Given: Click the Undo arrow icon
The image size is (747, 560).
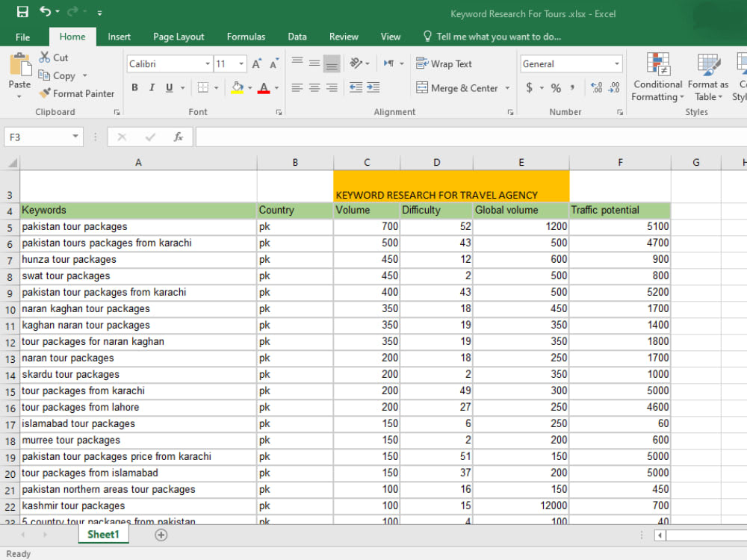Looking at the screenshot, I should (x=46, y=11).
